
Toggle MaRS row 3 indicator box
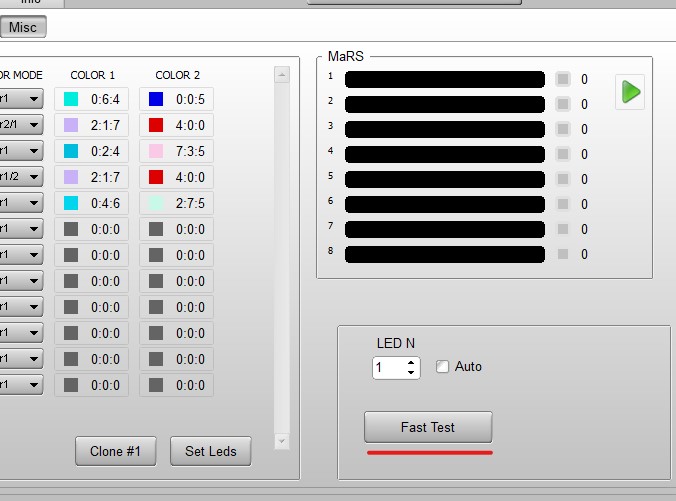click(563, 129)
